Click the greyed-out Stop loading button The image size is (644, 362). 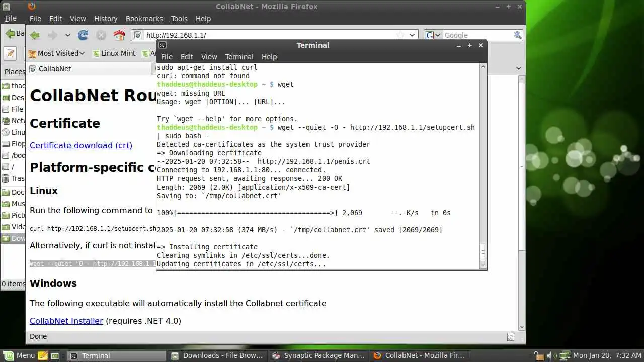(101, 35)
